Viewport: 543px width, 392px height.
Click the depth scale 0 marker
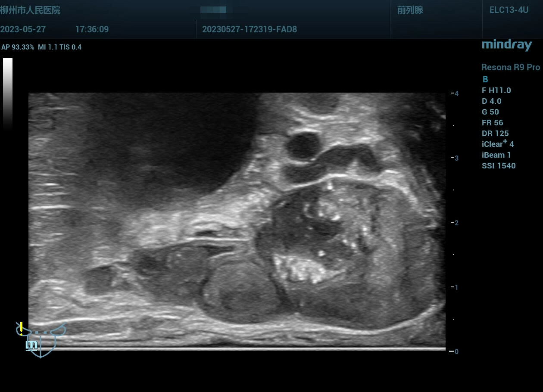click(456, 352)
